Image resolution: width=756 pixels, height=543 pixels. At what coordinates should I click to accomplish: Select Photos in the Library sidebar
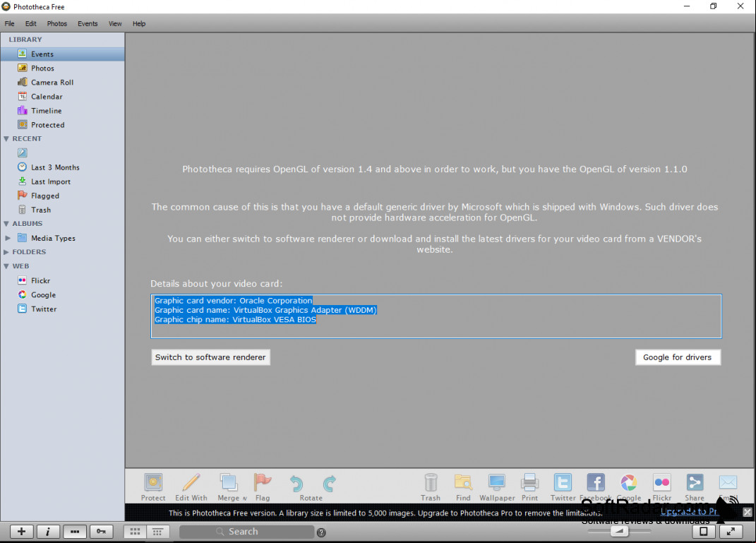pyautogui.click(x=63, y=68)
